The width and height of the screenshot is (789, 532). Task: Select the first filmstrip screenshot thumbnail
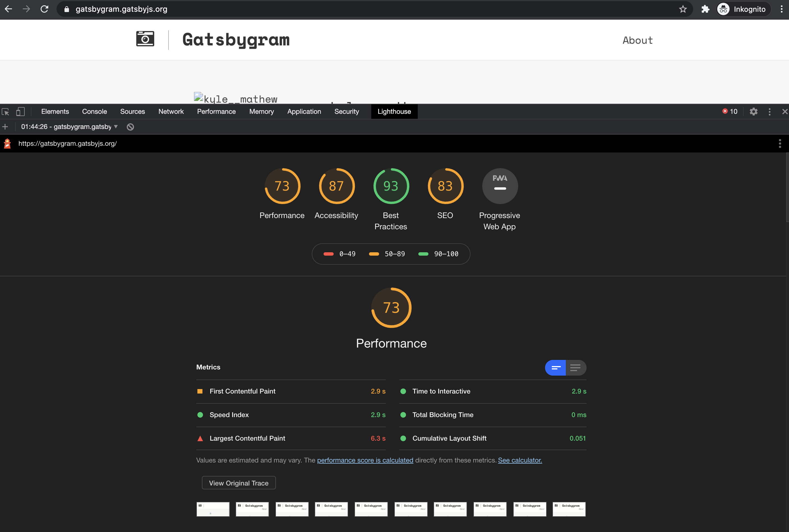pyautogui.click(x=213, y=509)
